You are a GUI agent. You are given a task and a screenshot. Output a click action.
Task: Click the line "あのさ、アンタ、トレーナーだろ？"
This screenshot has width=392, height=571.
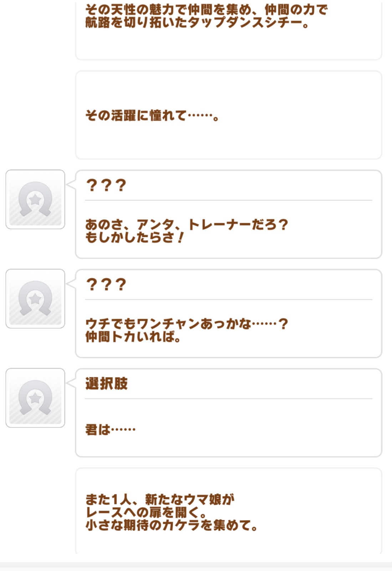[x=186, y=224]
